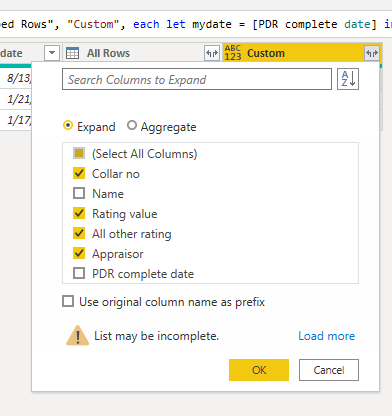392x416 pixels.
Task: Click the List may be incomplete message
Action: coord(156,336)
